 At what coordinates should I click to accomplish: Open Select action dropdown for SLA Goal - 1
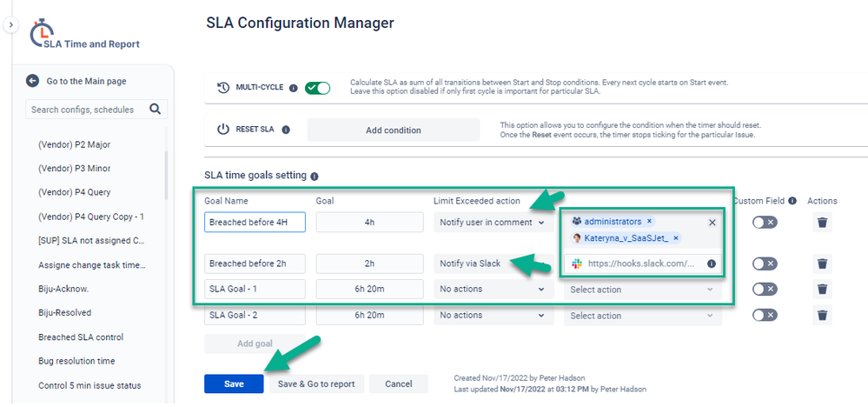click(x=643, y=289)
